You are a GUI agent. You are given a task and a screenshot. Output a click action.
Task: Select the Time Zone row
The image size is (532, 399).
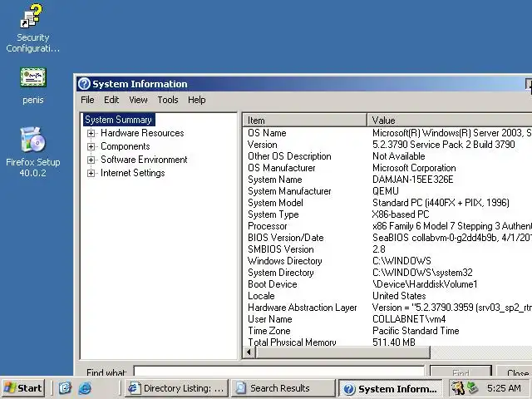click(387, 331)
